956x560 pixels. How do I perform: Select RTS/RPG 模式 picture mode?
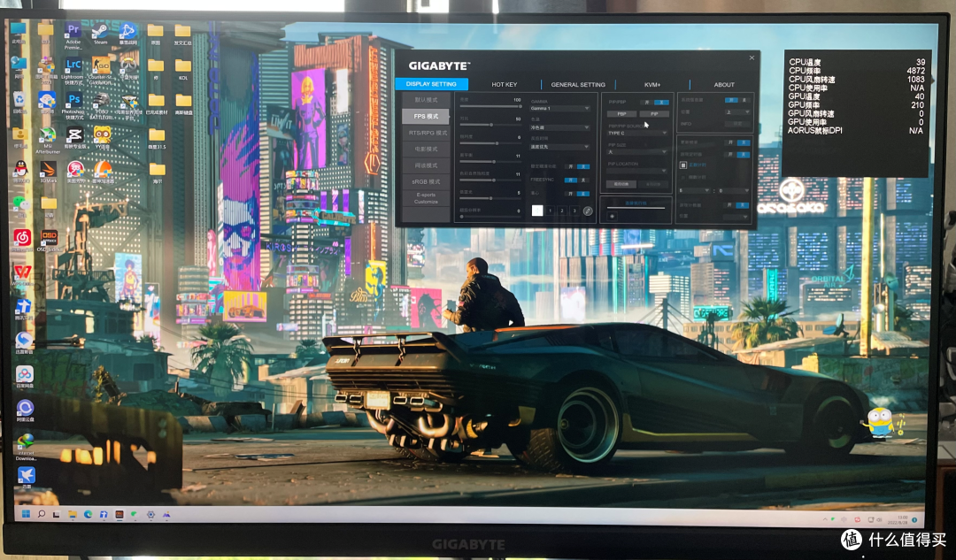(x=426, y=133)
